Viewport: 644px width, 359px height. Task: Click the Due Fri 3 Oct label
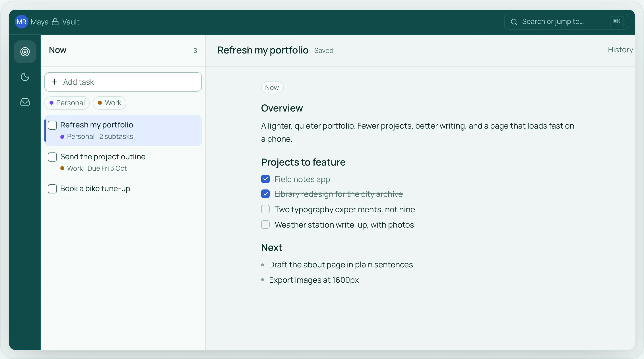pos(107,168)
